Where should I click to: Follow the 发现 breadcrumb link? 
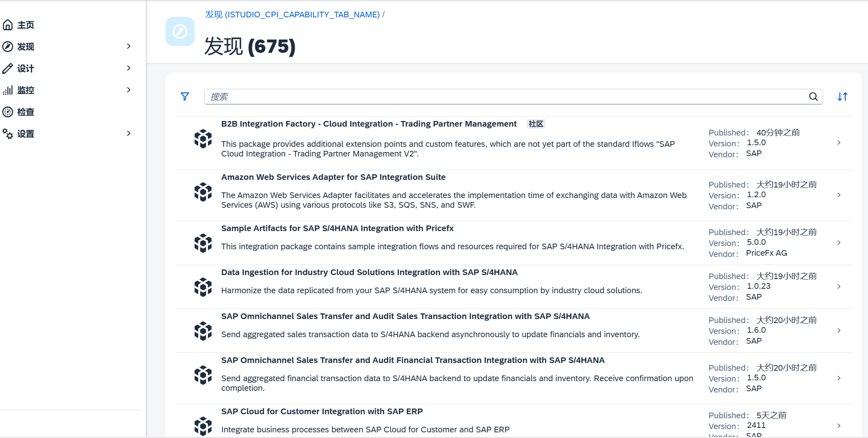[x=293, y=15]
